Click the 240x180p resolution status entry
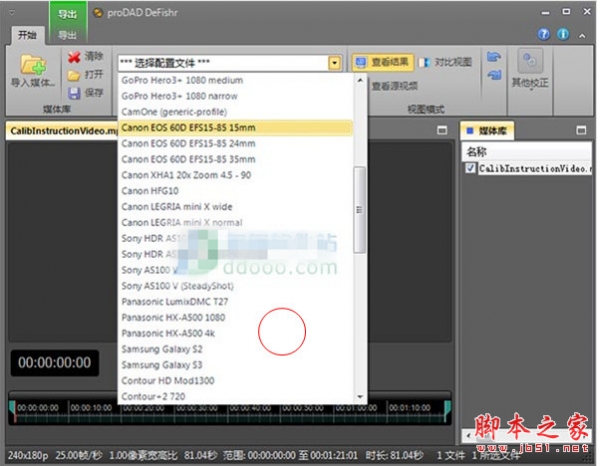This screenshot has height=466, width=600. pos(28,455)
